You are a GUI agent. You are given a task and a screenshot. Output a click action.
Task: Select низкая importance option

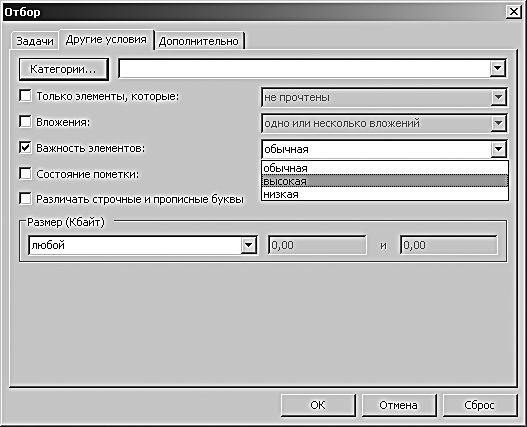click(x=385, y=194)
